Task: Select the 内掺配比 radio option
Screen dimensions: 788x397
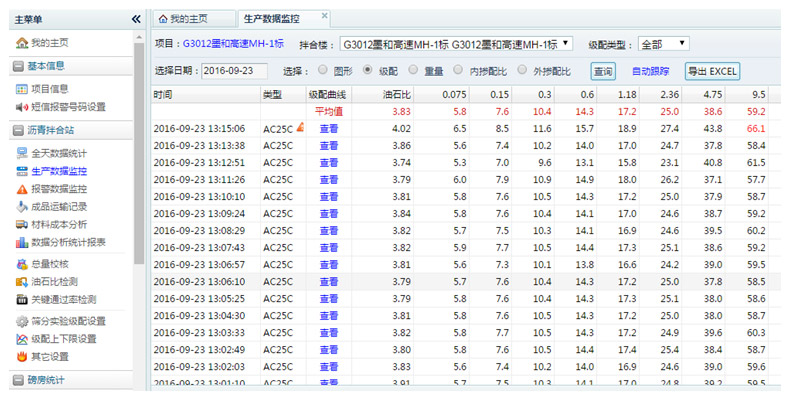Action: pos(458,70)
